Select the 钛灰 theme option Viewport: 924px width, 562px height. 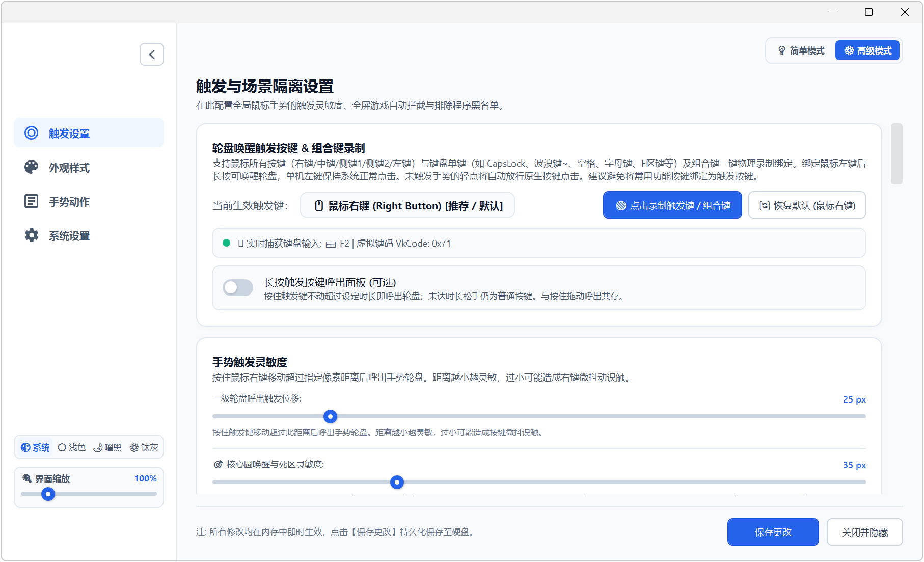point(144,447)
